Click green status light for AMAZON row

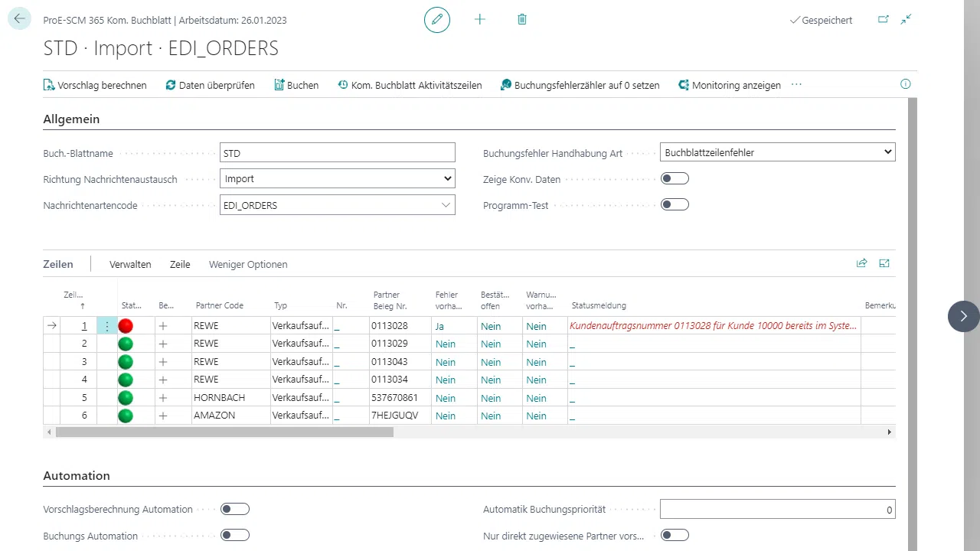coord(126,416)
